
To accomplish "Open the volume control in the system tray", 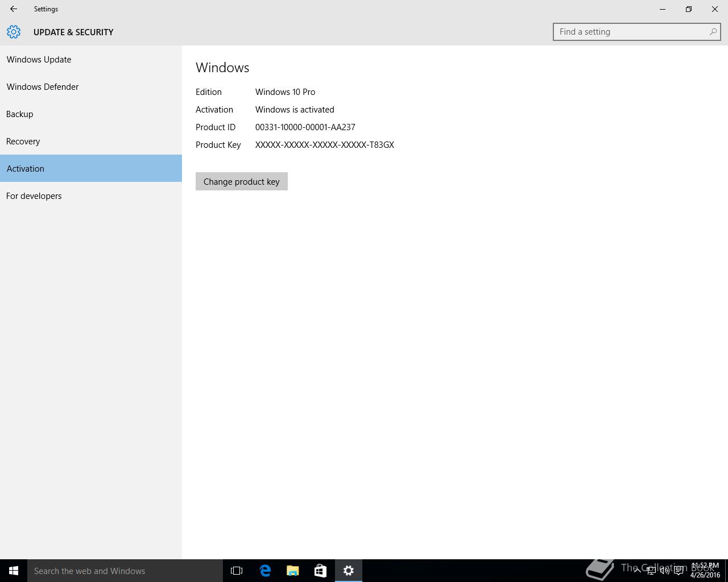I will pyautogui.click(x=664, y=571).
